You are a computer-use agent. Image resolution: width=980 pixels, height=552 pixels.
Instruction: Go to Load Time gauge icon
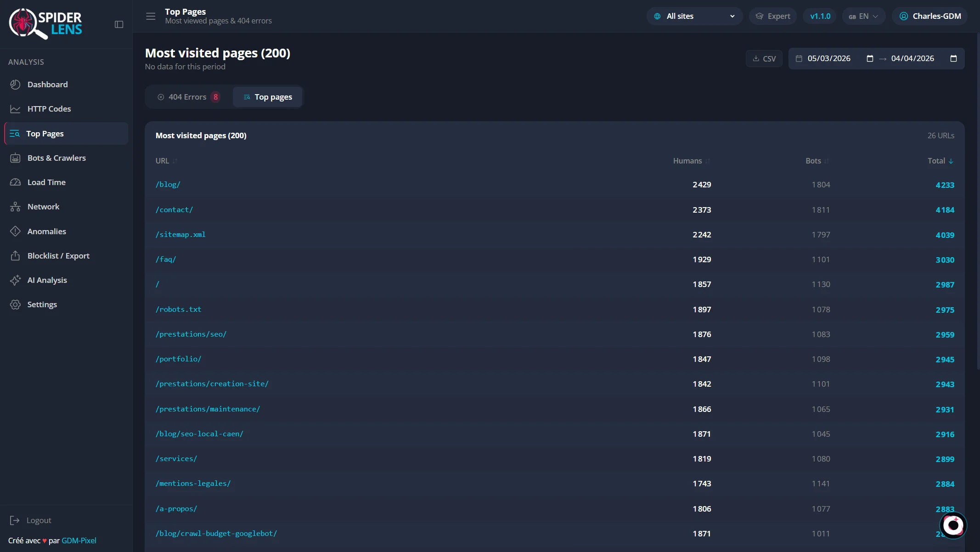15,182
